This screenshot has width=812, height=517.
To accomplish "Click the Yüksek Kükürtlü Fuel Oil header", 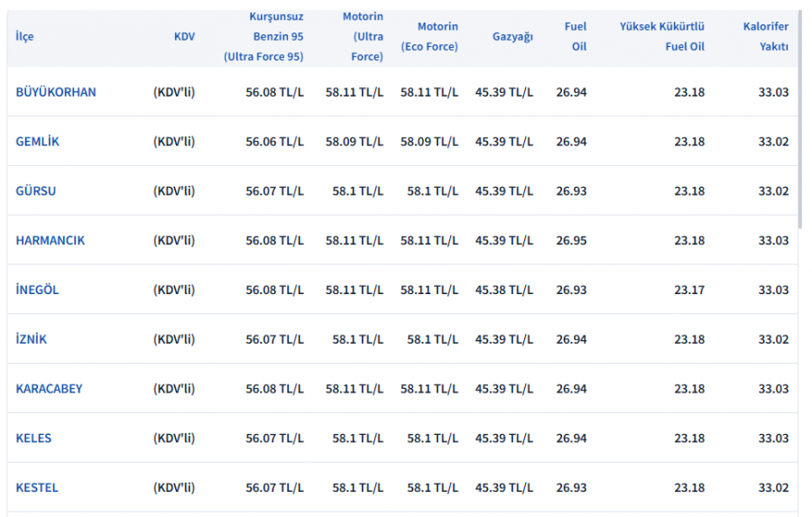I will [x=661, y=36].
